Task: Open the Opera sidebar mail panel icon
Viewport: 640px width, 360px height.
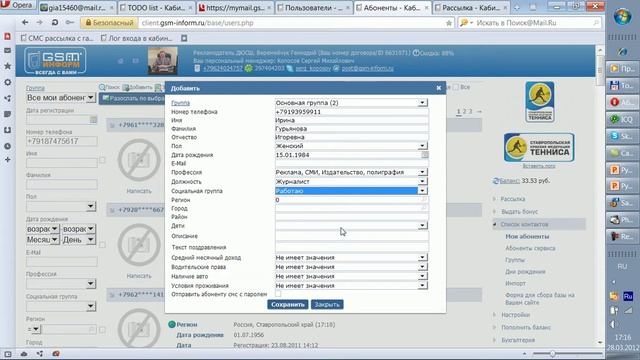Action: click(7, 51)
